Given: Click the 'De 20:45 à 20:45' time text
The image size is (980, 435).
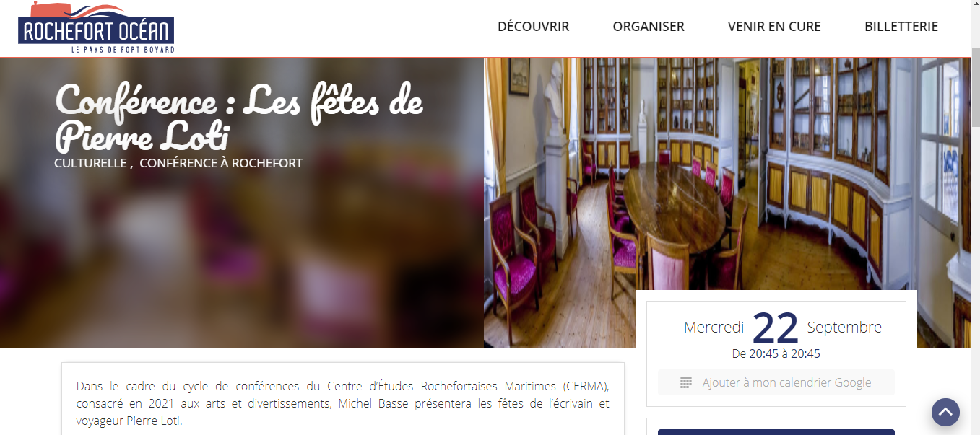Looking at the screenshot, I should (776, 354).
